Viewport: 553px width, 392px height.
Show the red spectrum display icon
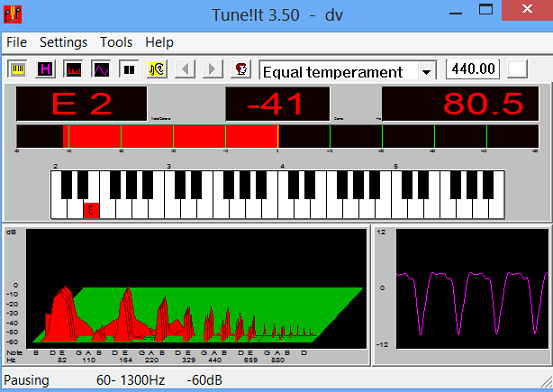[x=73, y=69]
